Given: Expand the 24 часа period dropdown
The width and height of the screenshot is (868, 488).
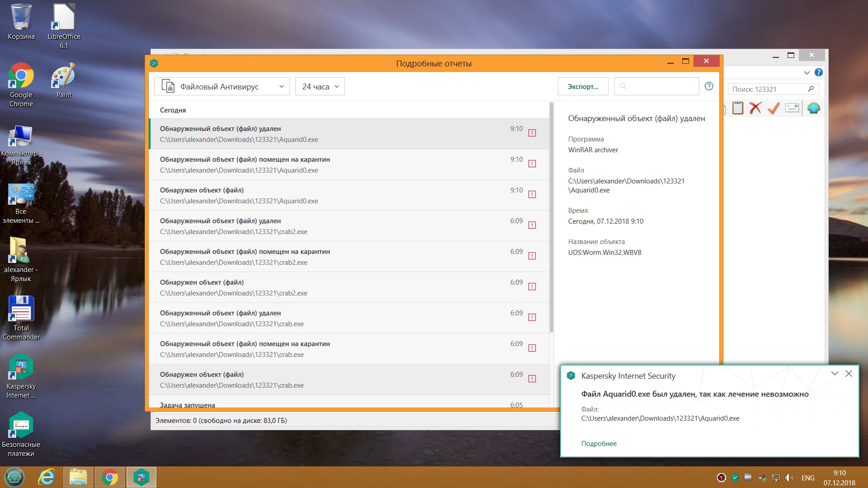Looking at the screenshot, I should point(320,86).
